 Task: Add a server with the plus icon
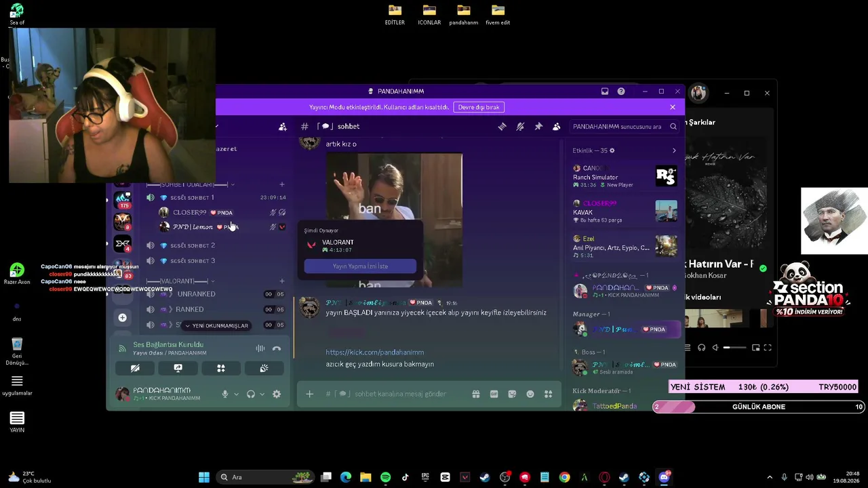(122, 317)
